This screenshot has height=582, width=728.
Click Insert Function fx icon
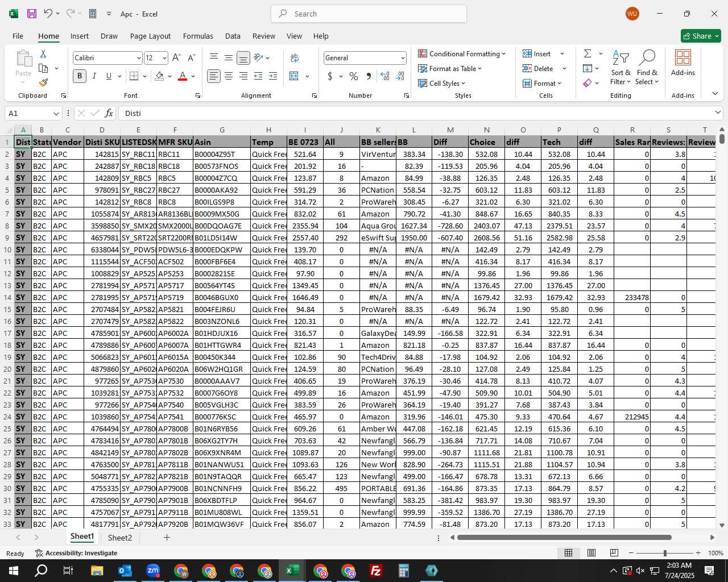click(109, 113)
